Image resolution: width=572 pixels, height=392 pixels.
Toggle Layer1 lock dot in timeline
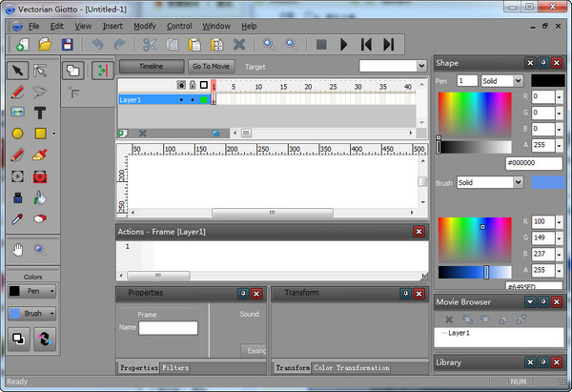(x=193, y=99)
